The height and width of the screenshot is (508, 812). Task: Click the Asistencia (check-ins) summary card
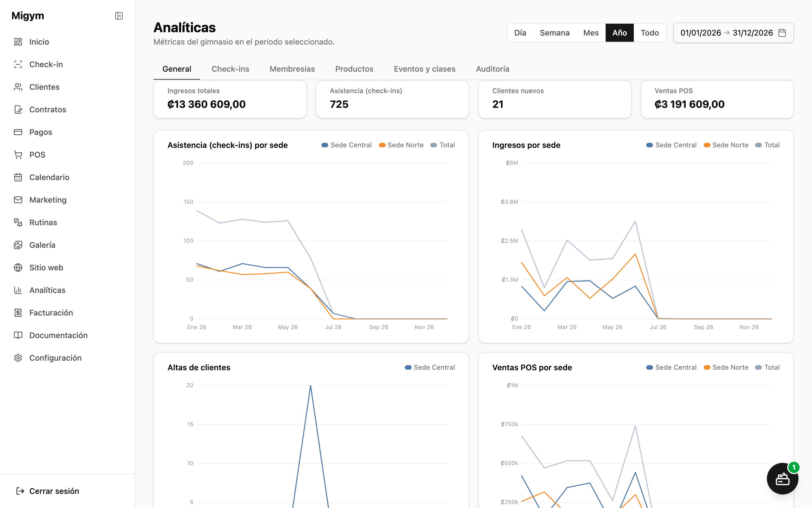coord(392,99)
